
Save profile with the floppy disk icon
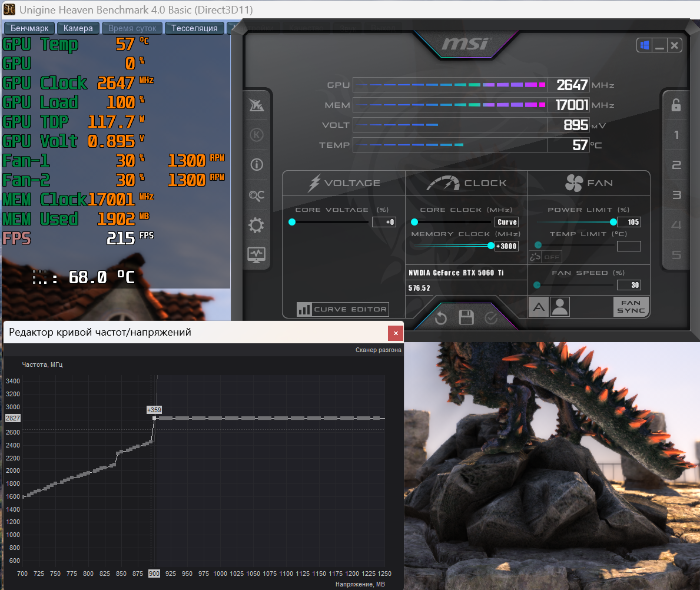tap(466, 317)
